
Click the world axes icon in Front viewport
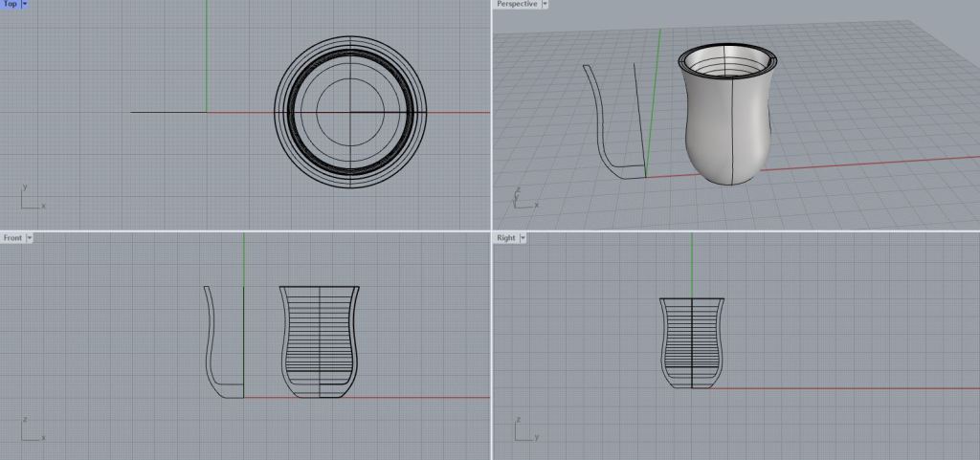[x=31, y=430]
